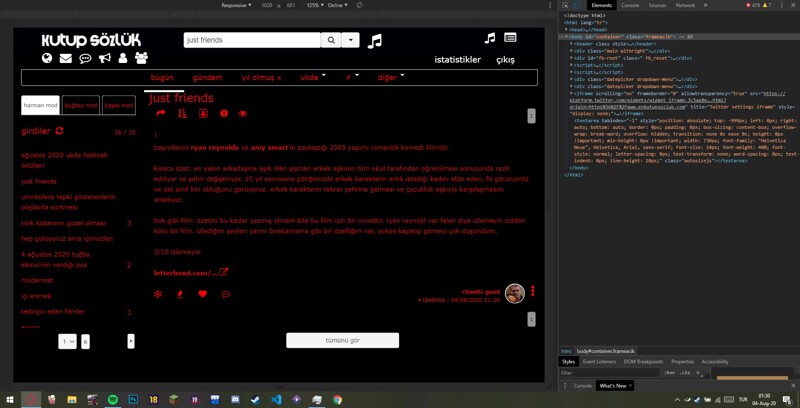Screen dimensions: 800x408
Task: Open the three-dot menu beside author avatar
Action: (x=533, y=291)
